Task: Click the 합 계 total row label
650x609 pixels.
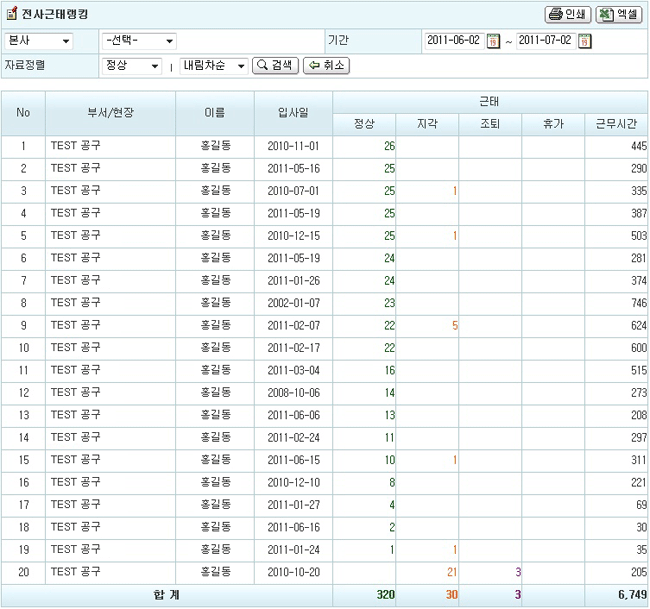Action: point(167,595)
